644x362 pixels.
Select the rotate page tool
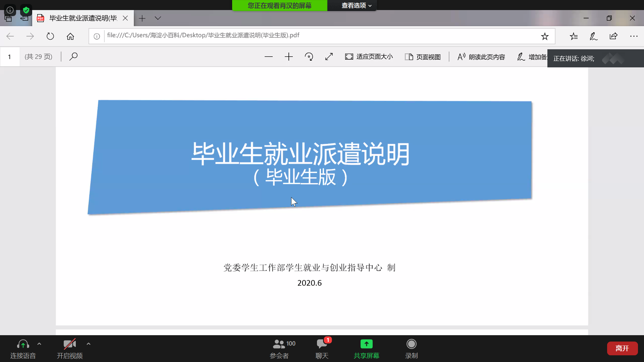coord(309,57)
